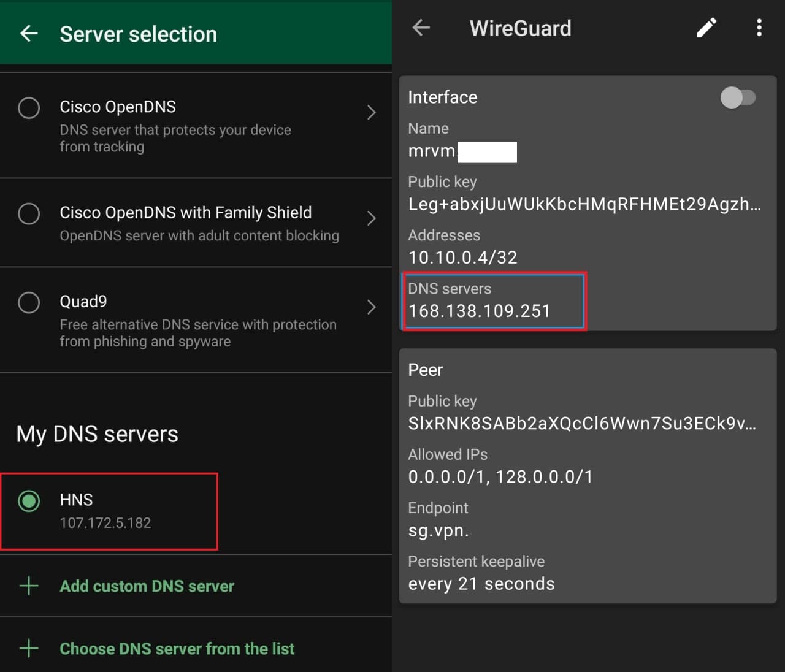Image resolution: width=785 pixels, height=672 pixels.
Task: Click HNS address 107.172.5.182
Action: 105,523
